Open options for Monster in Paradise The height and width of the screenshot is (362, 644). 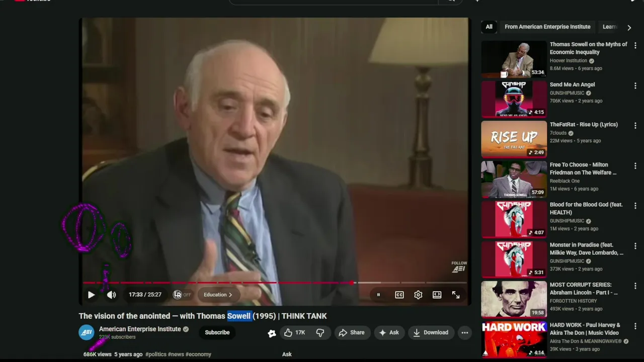coord(635,246)
